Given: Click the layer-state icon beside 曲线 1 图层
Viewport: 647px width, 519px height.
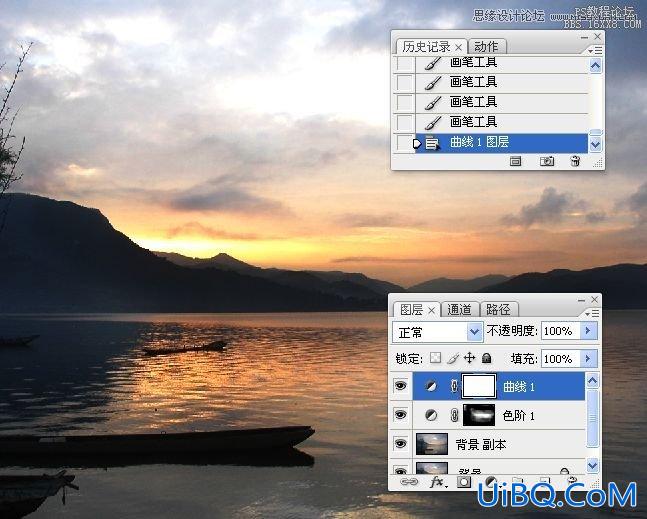Looking at the screenshot, I should coord(432,143).
